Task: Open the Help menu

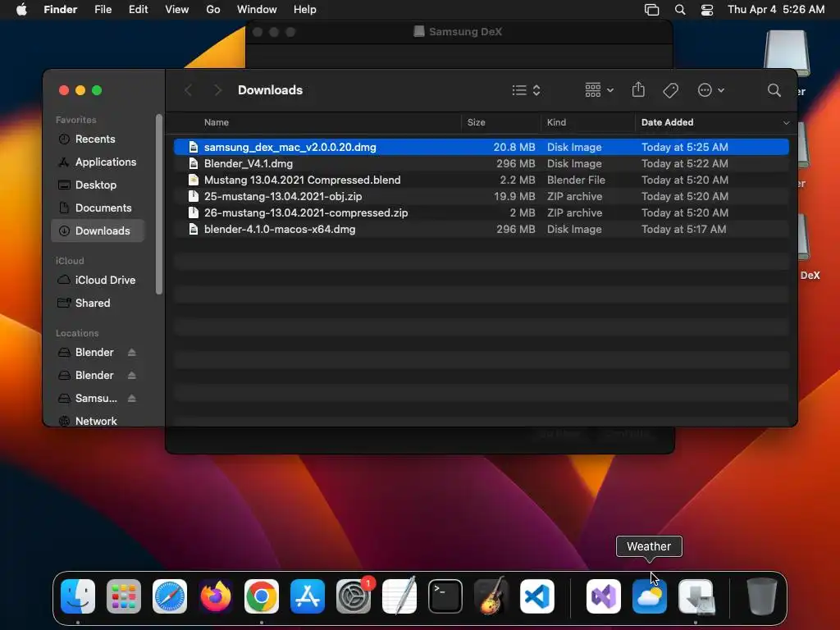Action: point(305,10)
